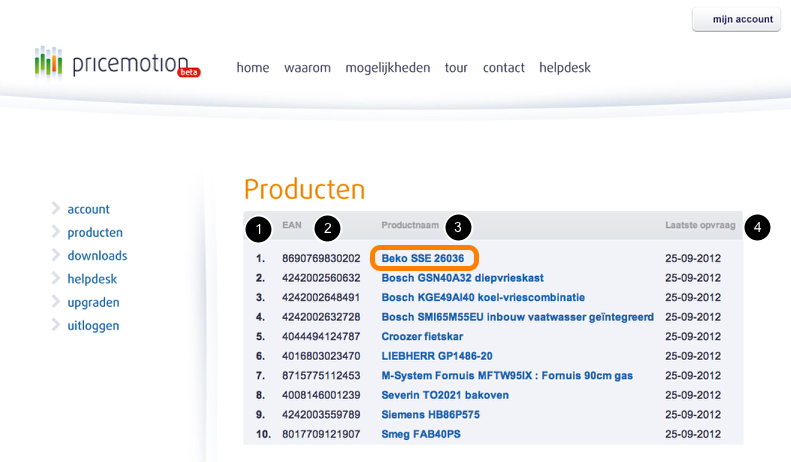Click the pricemotion logo
The width and height of the screenshot is (791, 462).
click(x=117, y=63)
